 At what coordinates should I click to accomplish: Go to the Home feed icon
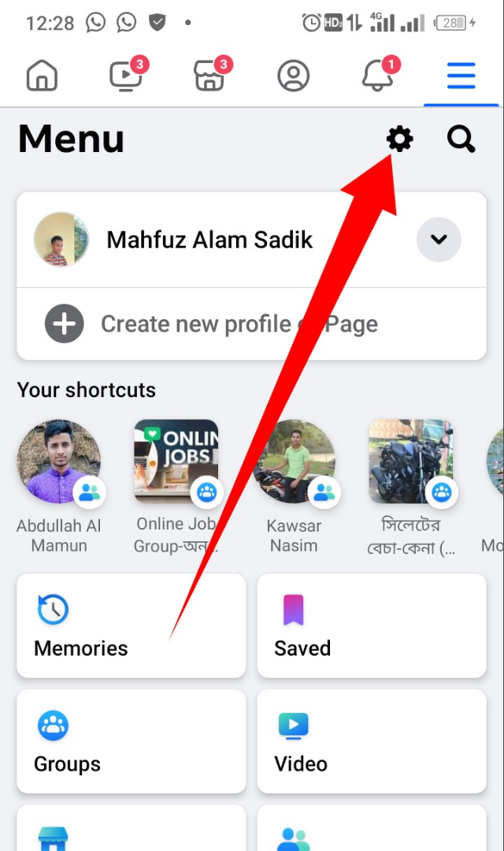tap(42, 76)
